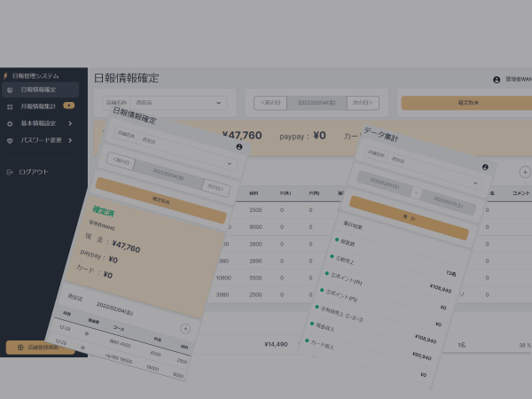Expand the パスワード変更 submenu chevron

point(69,140)
